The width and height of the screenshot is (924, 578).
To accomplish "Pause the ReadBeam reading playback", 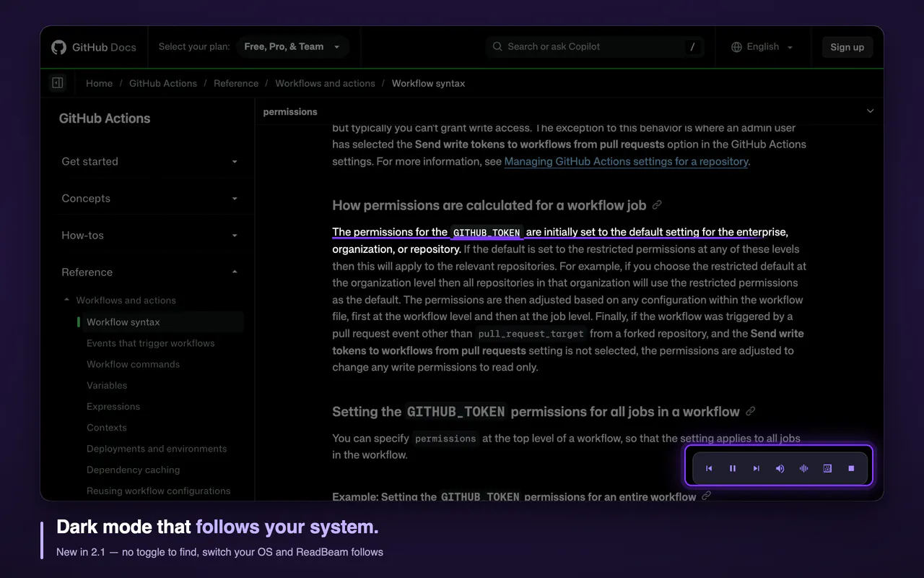I will 733,468.
